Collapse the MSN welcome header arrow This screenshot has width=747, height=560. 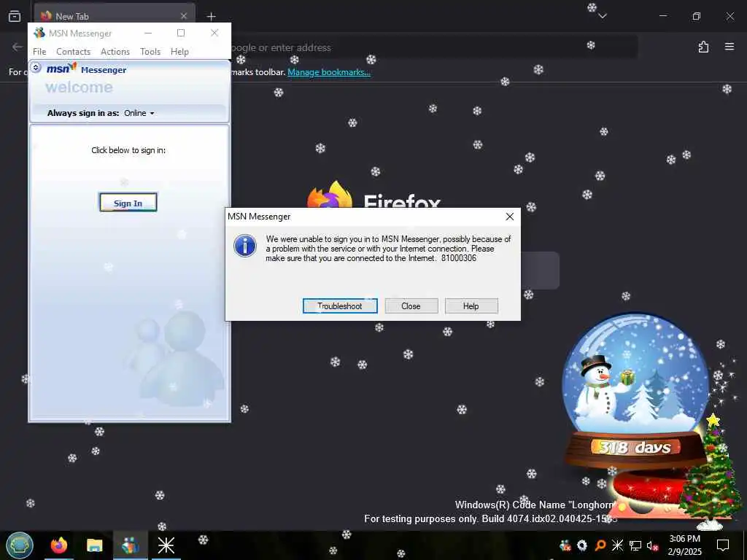coord(36,68)
